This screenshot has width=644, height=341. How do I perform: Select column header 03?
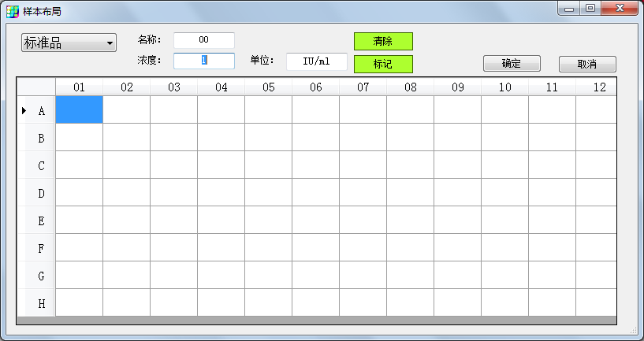click(173, 87)
